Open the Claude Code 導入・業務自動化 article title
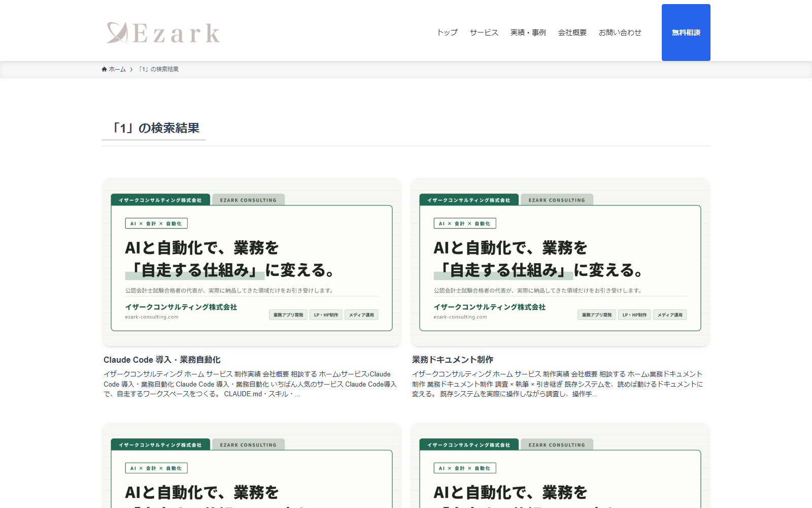The width and height of the screenshot is (812, 508). pos(162,360)
